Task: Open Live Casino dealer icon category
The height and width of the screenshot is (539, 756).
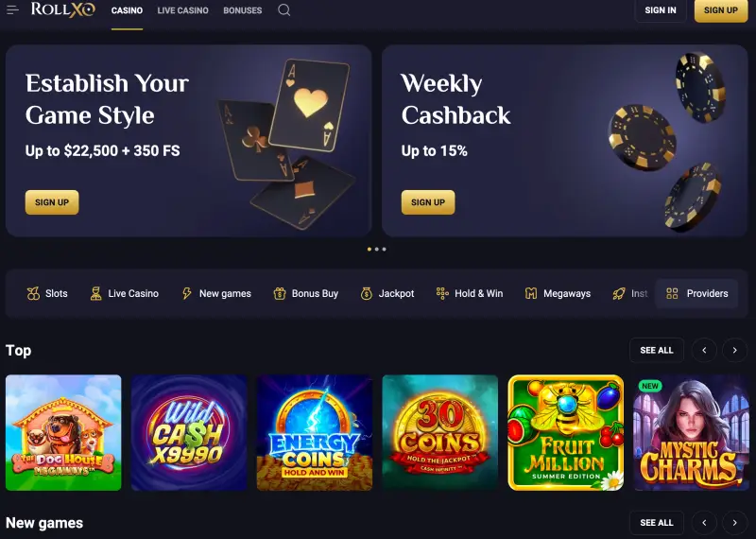Action: pos(96,293)
